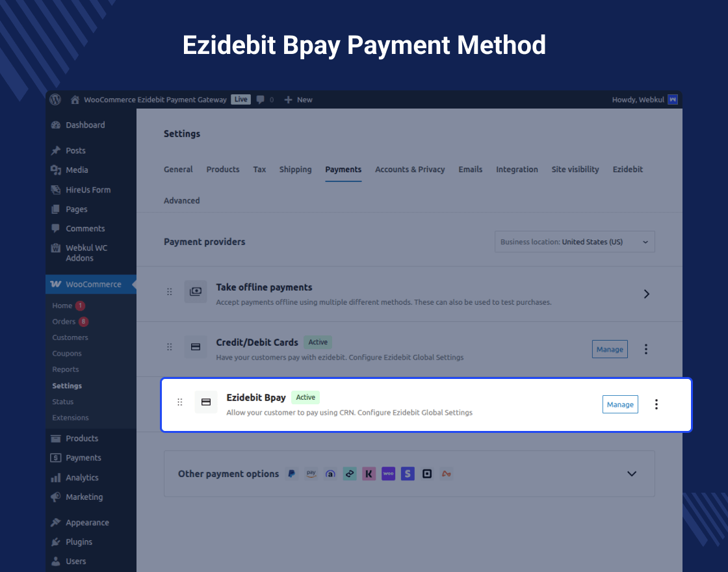Open site home icon in admin bar
Screen dimensions: 728x572
point(75,99)
